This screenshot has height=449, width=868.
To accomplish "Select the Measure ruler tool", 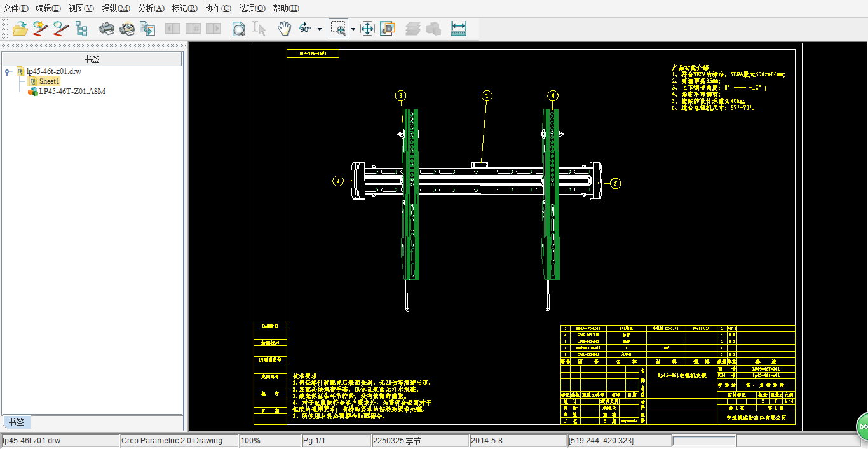I will (458, 29).
